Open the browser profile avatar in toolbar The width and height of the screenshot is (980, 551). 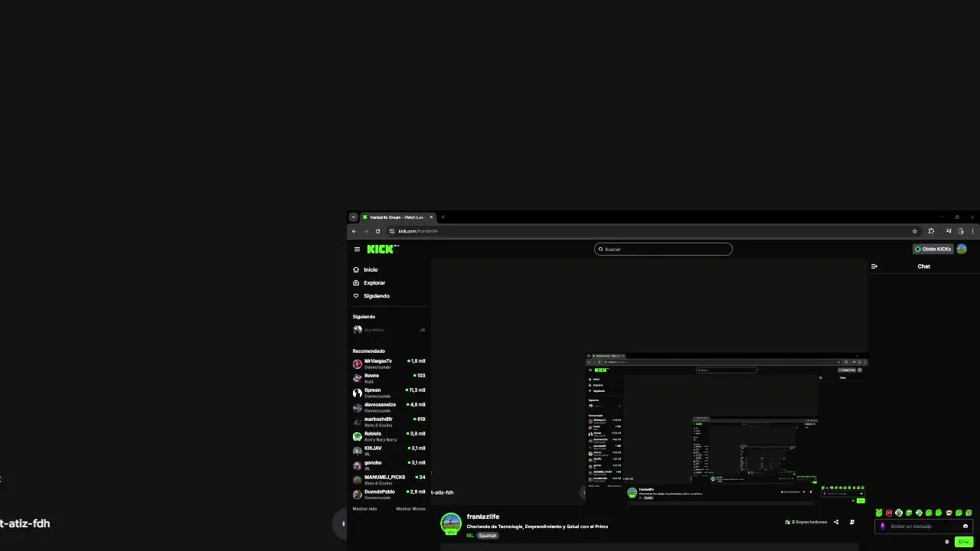[x=960, y=231]
